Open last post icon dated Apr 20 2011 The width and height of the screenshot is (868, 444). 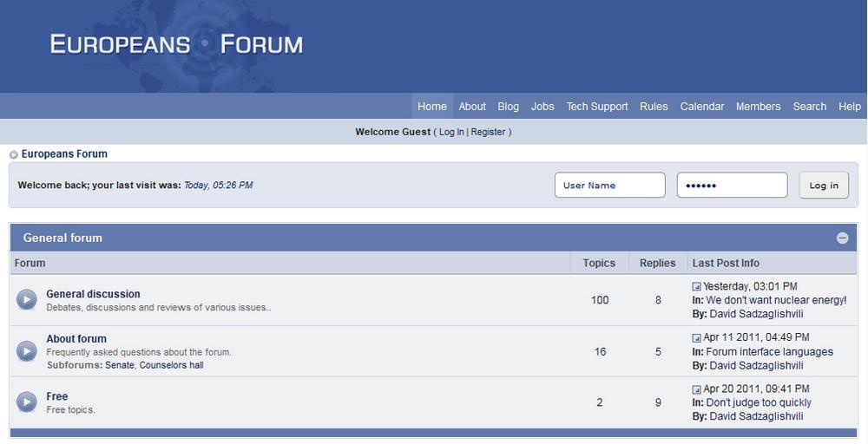[x=696, y=389]
